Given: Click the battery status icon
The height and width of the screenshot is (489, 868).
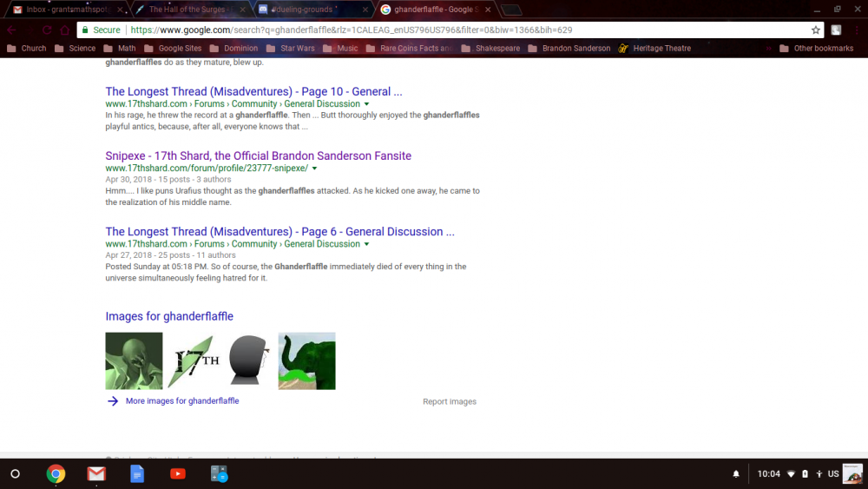Looking at the screenshot, I should pos(805,474).
